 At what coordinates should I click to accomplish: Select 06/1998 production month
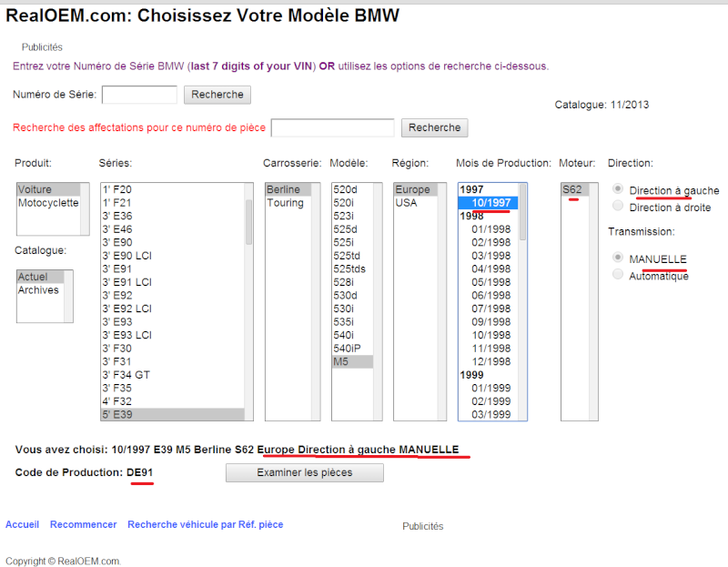pos(489,296)
